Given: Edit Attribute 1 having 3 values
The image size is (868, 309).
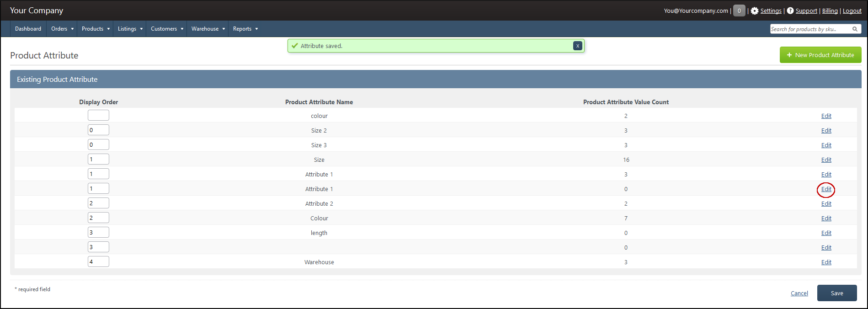Looking at the screenshot, I should click(x=826, y=174).
